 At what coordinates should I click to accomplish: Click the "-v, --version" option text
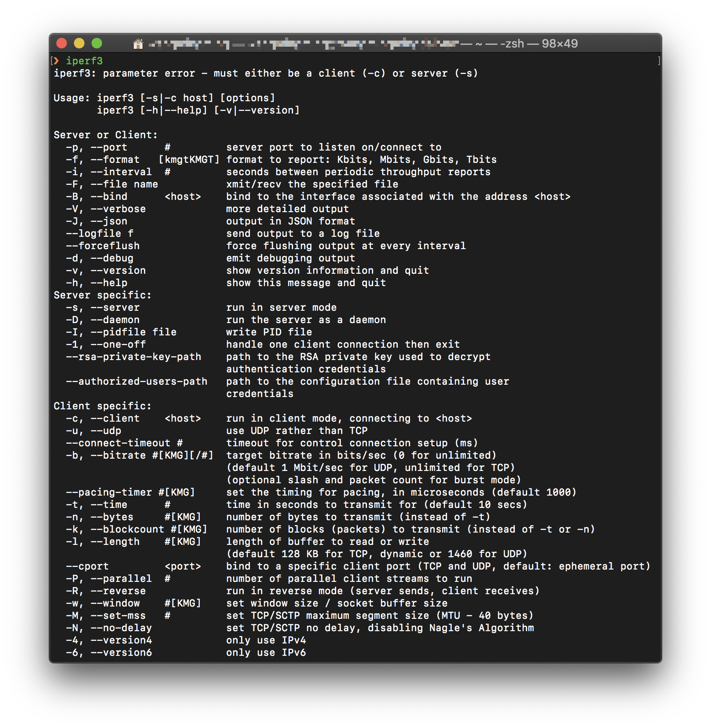tap(106, 270)
